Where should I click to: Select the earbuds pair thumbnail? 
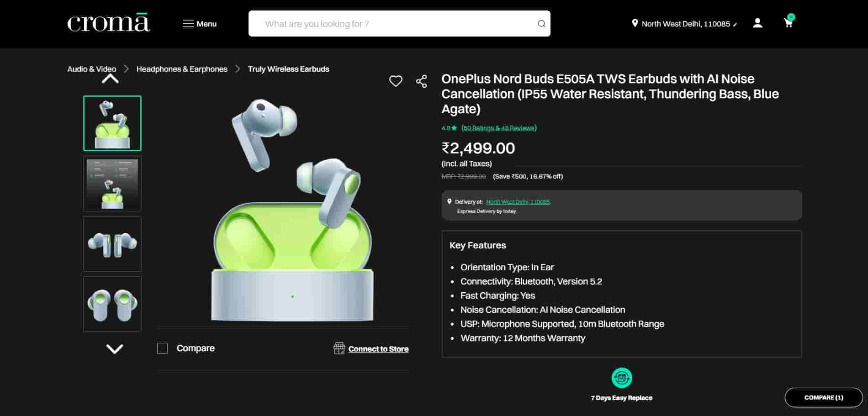pos(112,244)
